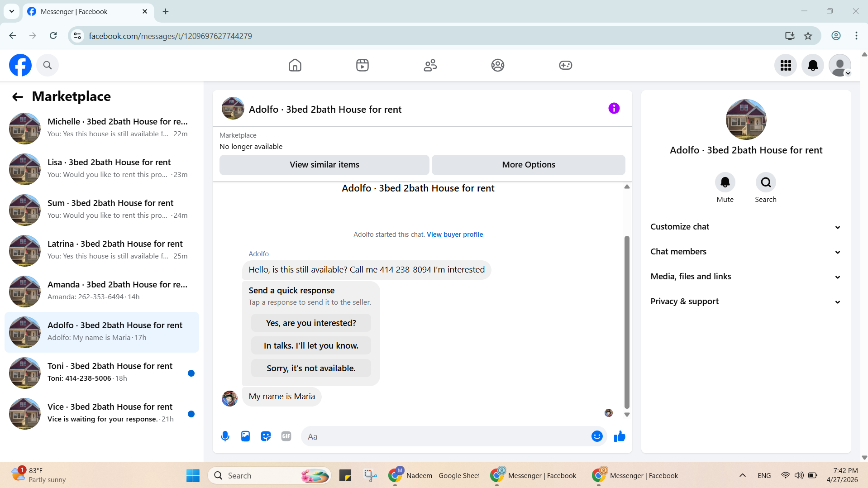Image resolution: width=868 pixels, height=488 pixels.
Task: Open Amanda's 3bed 2bath House conversation
Action: (102, 291)
